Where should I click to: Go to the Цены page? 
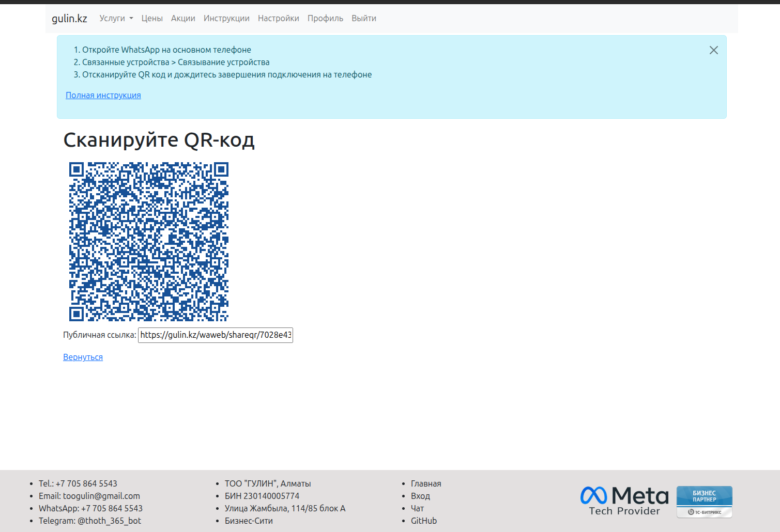point(152,19)
